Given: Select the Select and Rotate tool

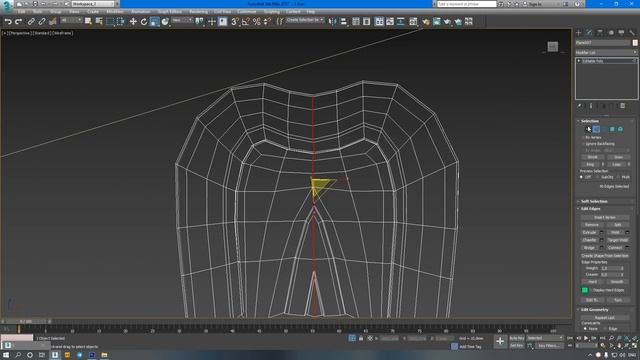Looking at the screenshot, I should (x=144, y=21).
